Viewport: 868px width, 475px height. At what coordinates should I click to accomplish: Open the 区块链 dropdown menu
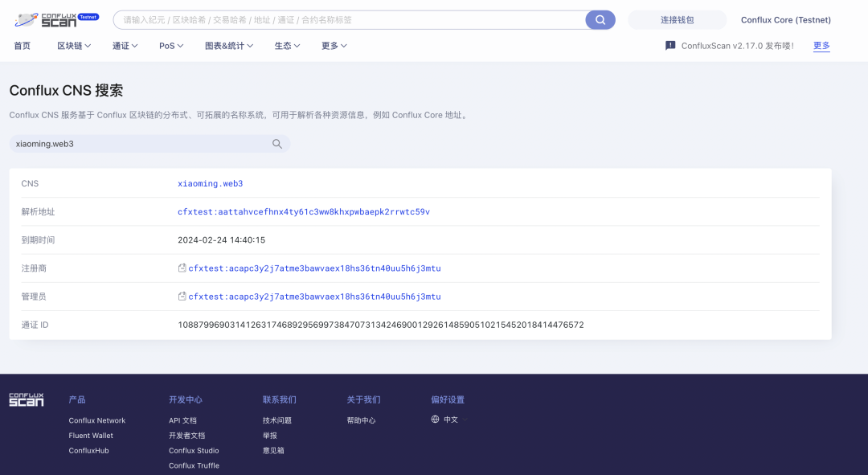[74, 46]
